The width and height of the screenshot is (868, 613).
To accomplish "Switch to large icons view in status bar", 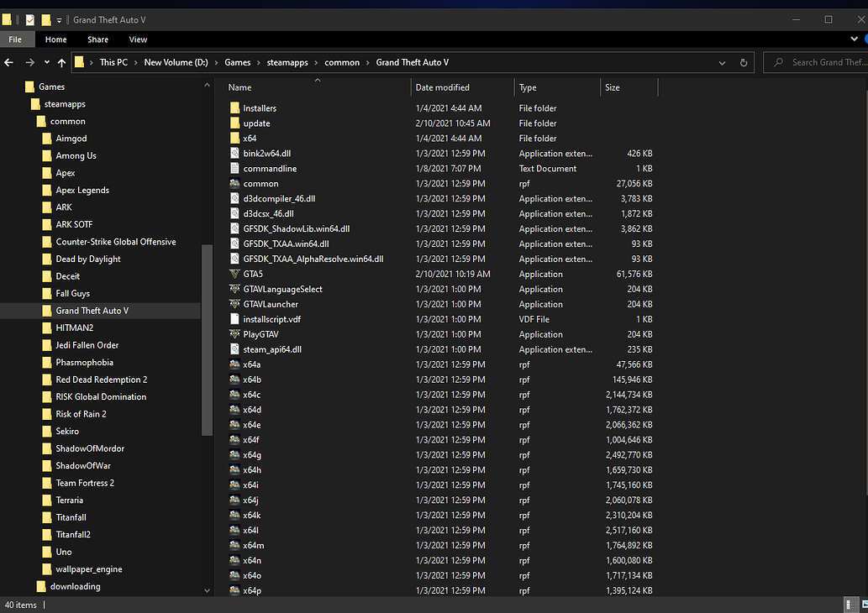I will point(864,605).
